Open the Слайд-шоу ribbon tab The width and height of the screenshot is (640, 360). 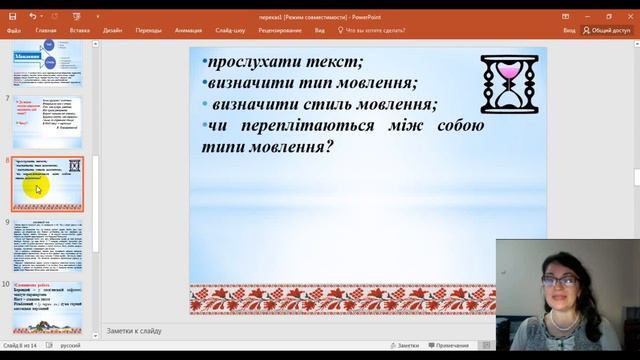coord(230,30)
